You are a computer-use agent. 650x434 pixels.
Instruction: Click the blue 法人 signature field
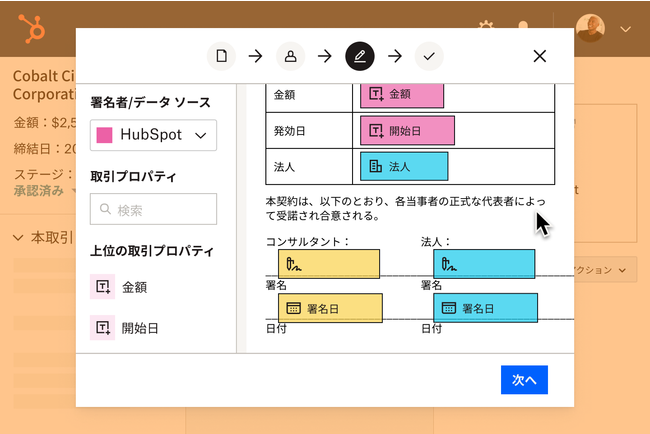point(484,264)
